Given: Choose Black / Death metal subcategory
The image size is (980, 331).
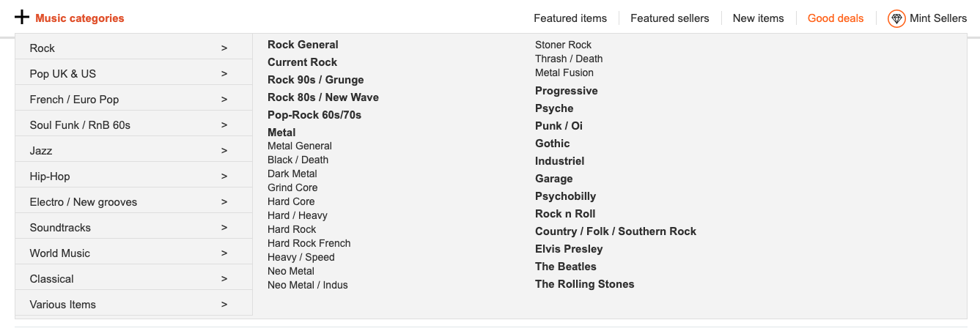Looking at the screenshot, I should click(298, 160).
